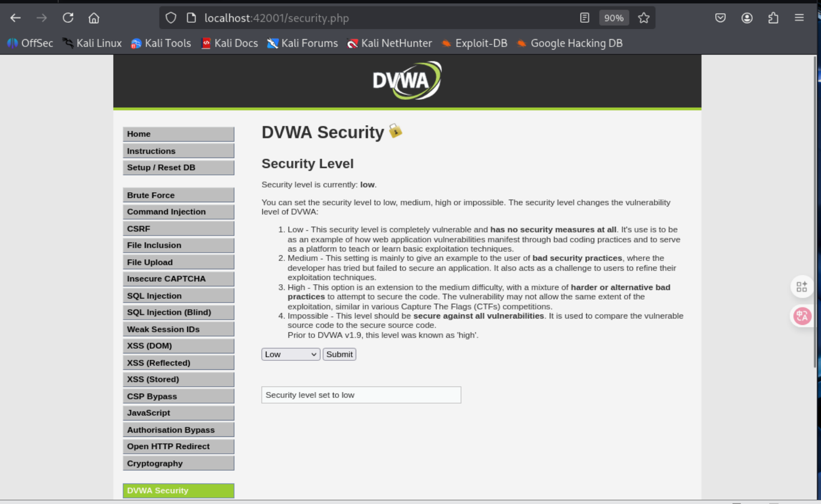
Task: Open the Kali Tools bookmark
Action: [x=161, y=43]
